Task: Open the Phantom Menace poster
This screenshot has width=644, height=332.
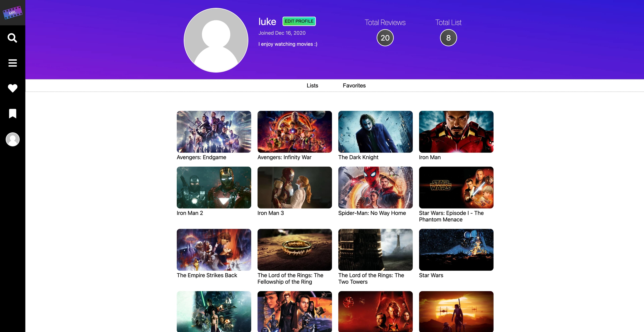Action: pos(456,188)
